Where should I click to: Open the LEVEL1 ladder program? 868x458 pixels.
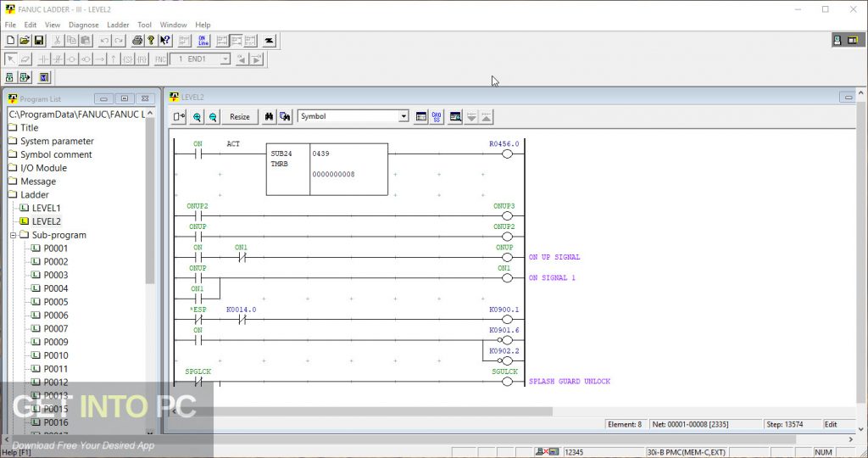click(46, 209)
